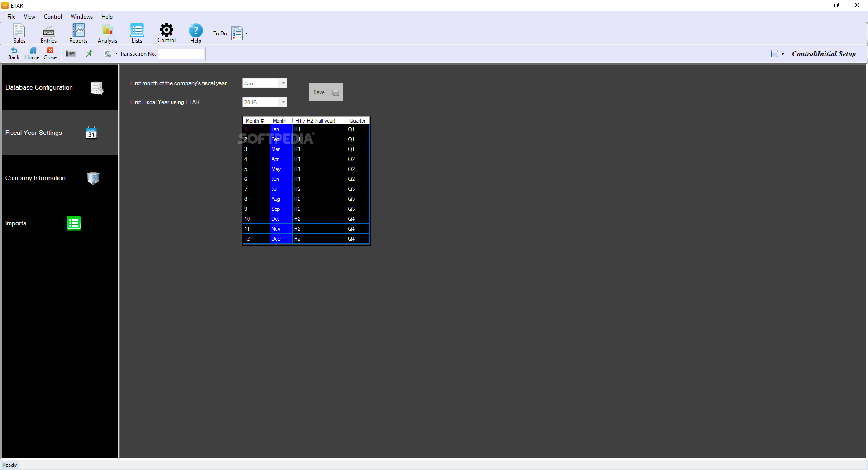Select the Jul month cell
The width and height of the screenshot is (868, 470).
point(281,189)
